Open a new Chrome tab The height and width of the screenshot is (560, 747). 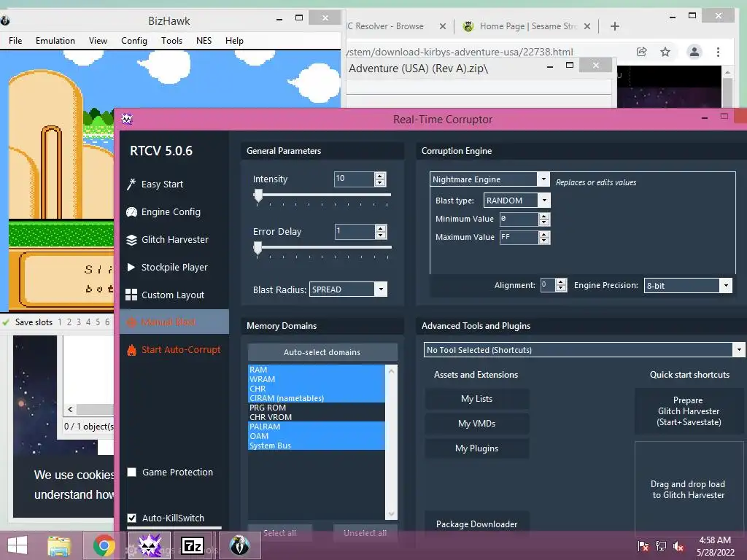pos(614,26)
